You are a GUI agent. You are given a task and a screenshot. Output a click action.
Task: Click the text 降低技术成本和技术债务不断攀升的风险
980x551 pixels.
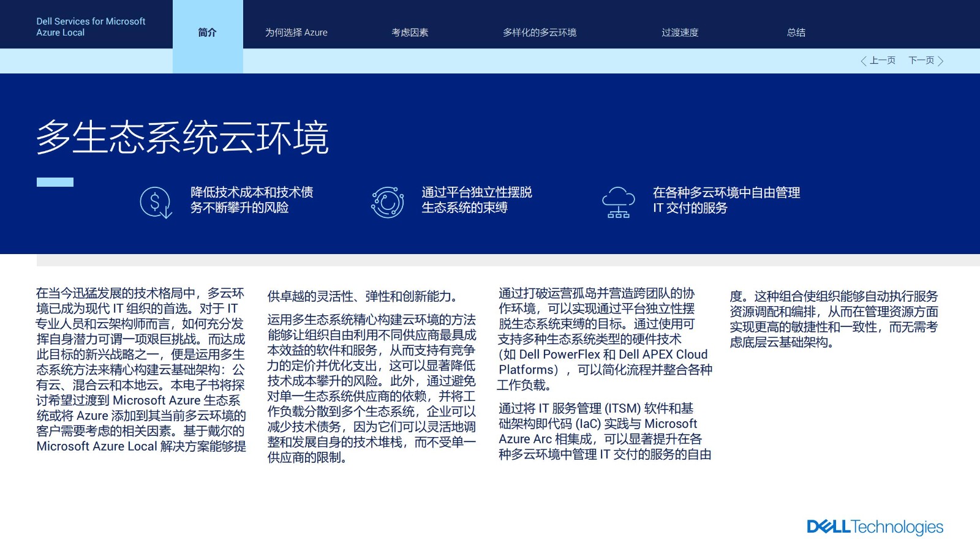(x=252, y=200)
